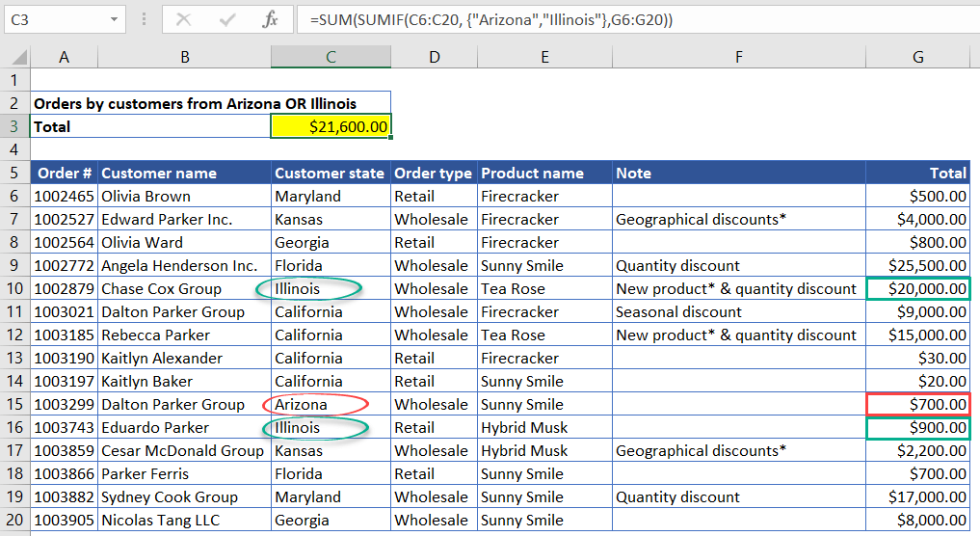Click the Enter checkmark formula bar icon
Viewport: 980px width, 536px height.
pos(226,20)
